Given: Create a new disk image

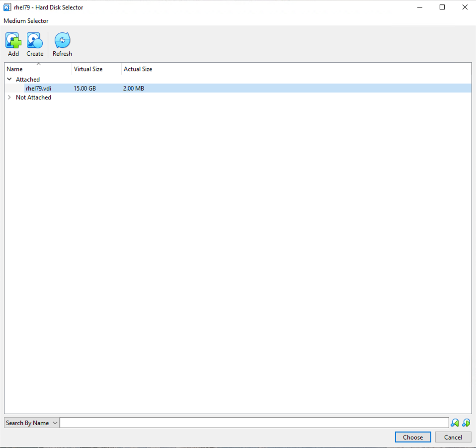Looking at the screenshot, I should click(35, 44).
